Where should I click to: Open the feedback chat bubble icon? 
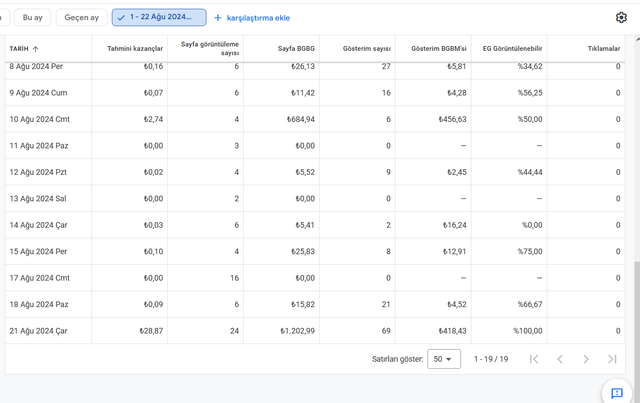click(x=617, y=393)
